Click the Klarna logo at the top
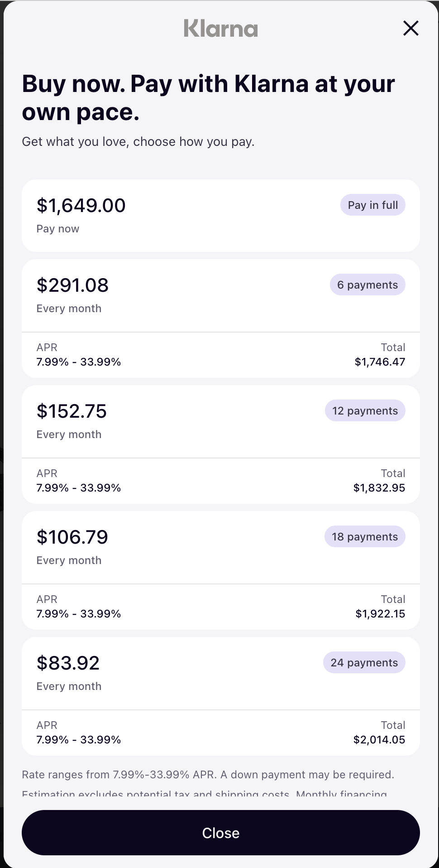This screenshot has height=868, width=439. point(221,28)
